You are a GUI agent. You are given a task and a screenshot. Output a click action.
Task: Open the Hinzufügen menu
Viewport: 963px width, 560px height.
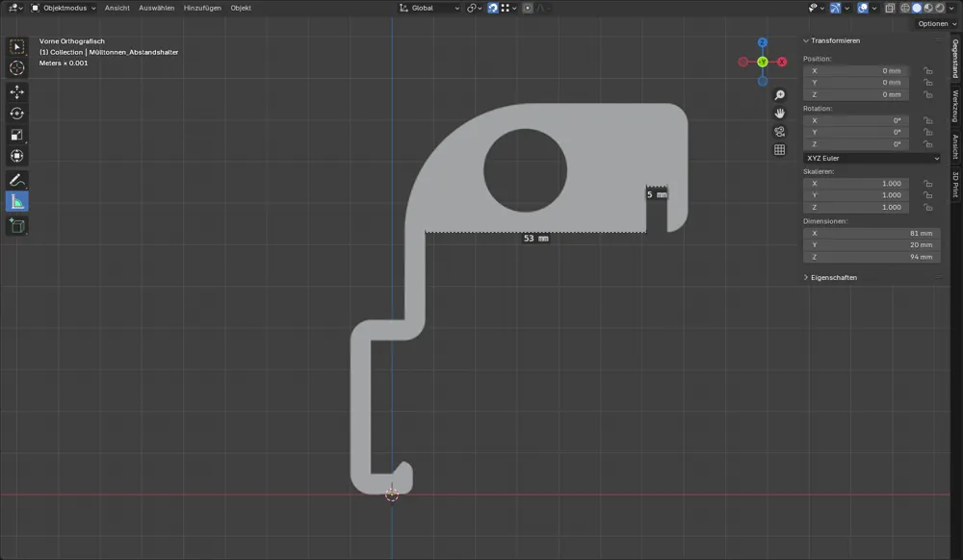[x=202, y=8]
